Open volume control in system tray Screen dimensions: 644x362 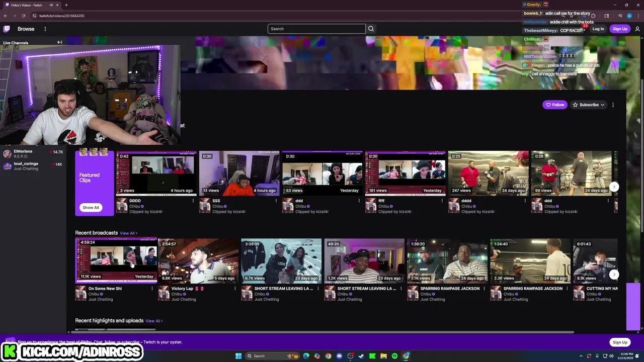[x=612, y=356]
